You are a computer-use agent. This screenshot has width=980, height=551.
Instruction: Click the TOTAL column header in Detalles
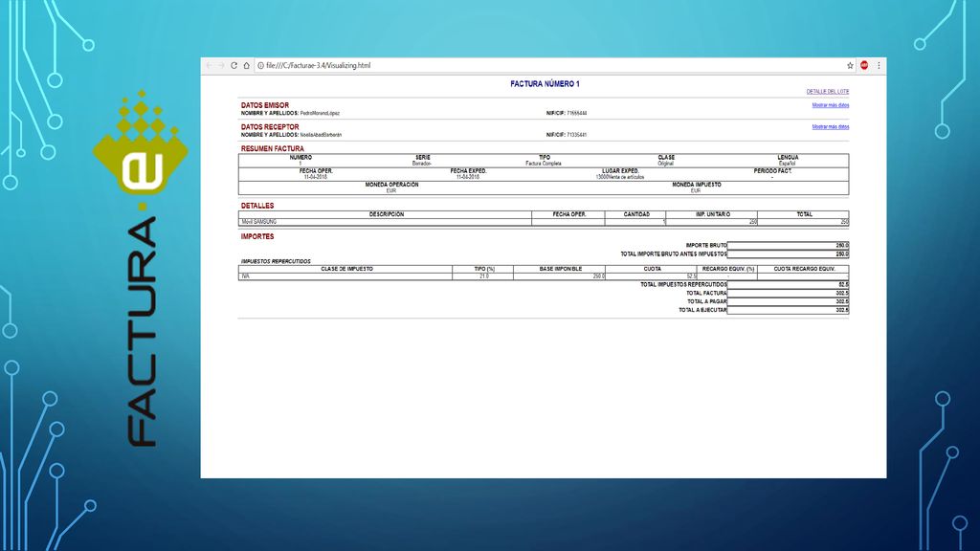click(804, 214)
